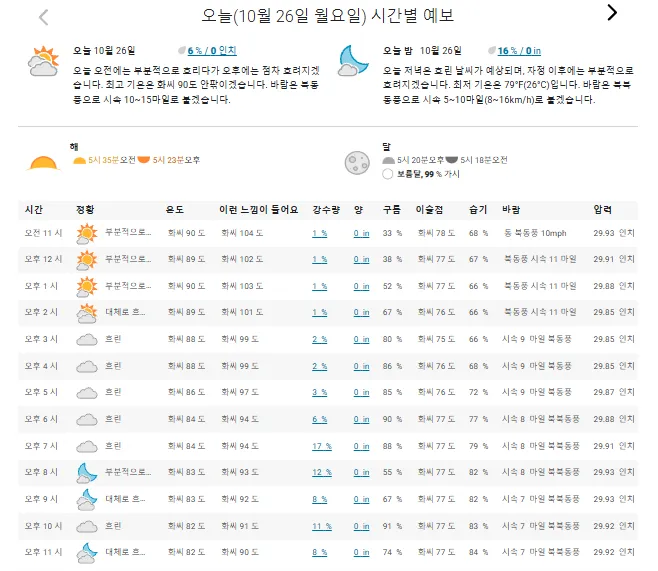Click the raindrop icon beside 16 % link

coord(492,50)
